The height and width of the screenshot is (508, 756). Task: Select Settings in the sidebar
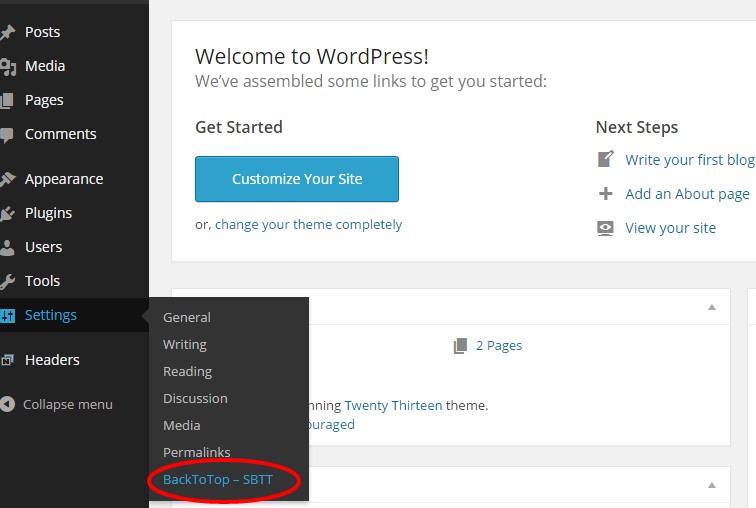point(51,315)
